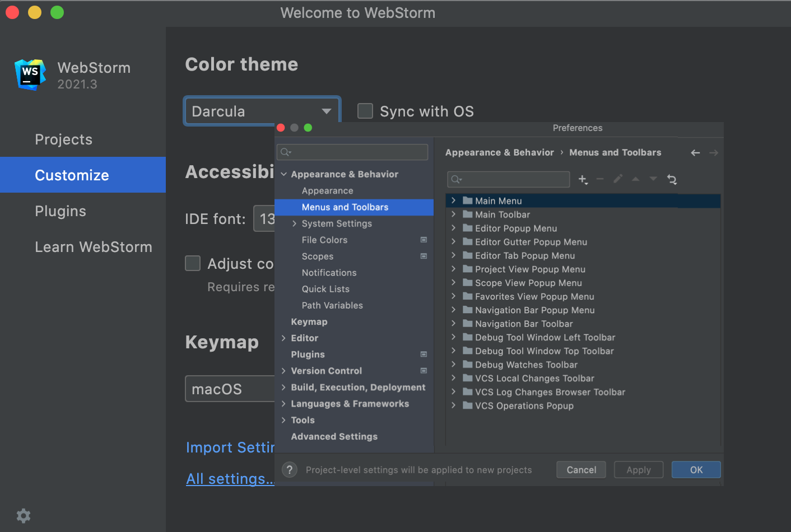Select Favorites View Popup Menu row
Viewport: 791px width, 532px height.
pos(583,296)
